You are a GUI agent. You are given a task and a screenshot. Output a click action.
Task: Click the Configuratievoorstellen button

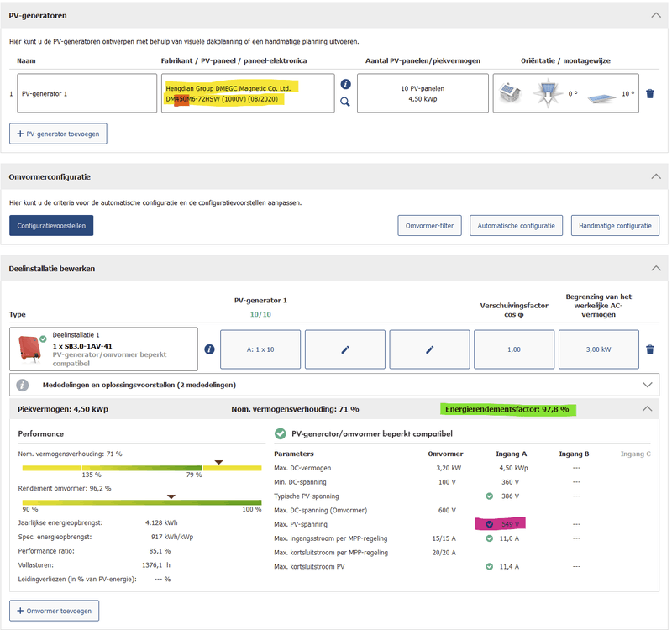(x=51, y=225)
